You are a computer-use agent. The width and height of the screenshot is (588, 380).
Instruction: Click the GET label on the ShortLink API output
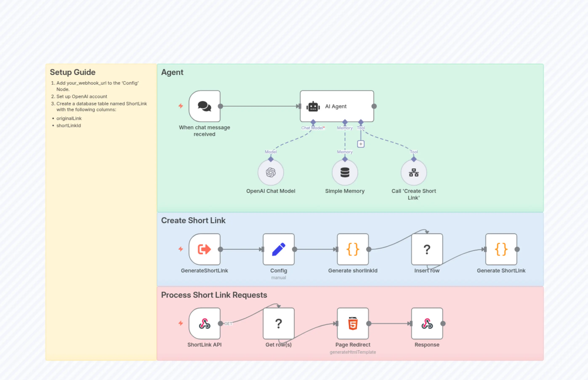[x=229, y=324]
